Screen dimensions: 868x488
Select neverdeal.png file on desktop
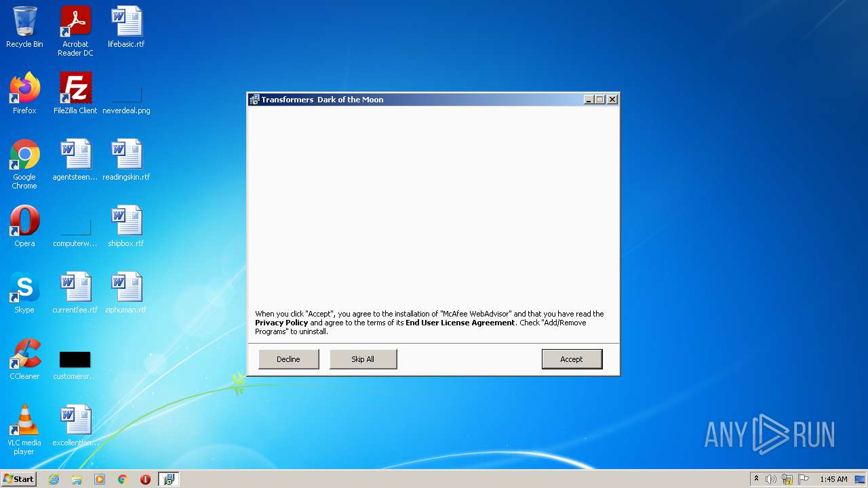(126, 99)
